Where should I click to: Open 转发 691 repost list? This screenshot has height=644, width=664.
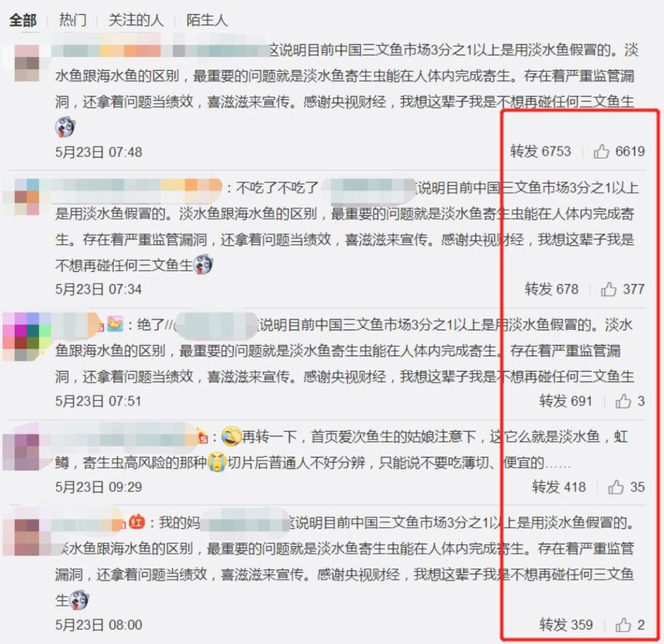566,401
